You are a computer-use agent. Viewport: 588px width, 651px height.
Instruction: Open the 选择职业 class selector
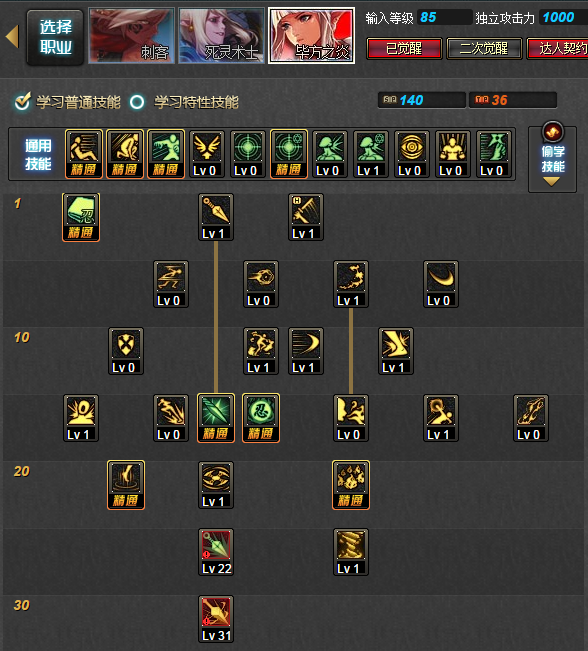[x=56, y=37]
